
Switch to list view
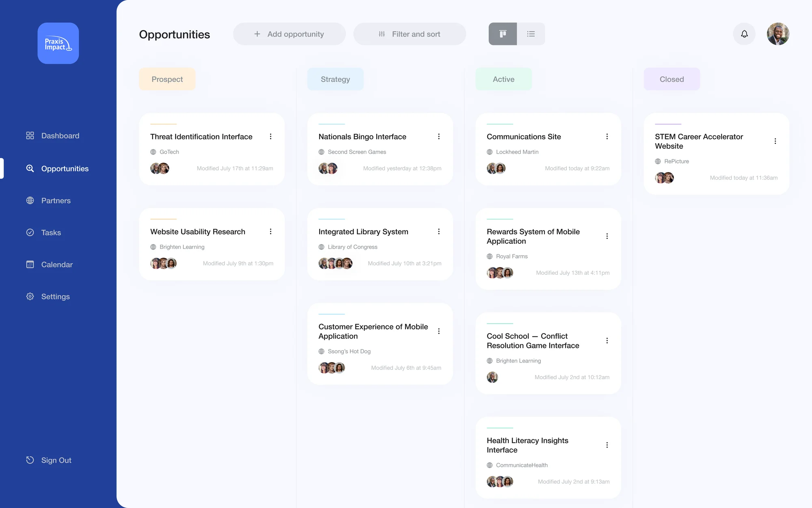click(x=531, y=34)
